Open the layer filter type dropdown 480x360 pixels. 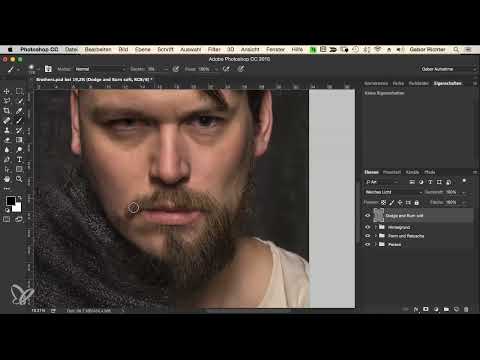point(382,182)
